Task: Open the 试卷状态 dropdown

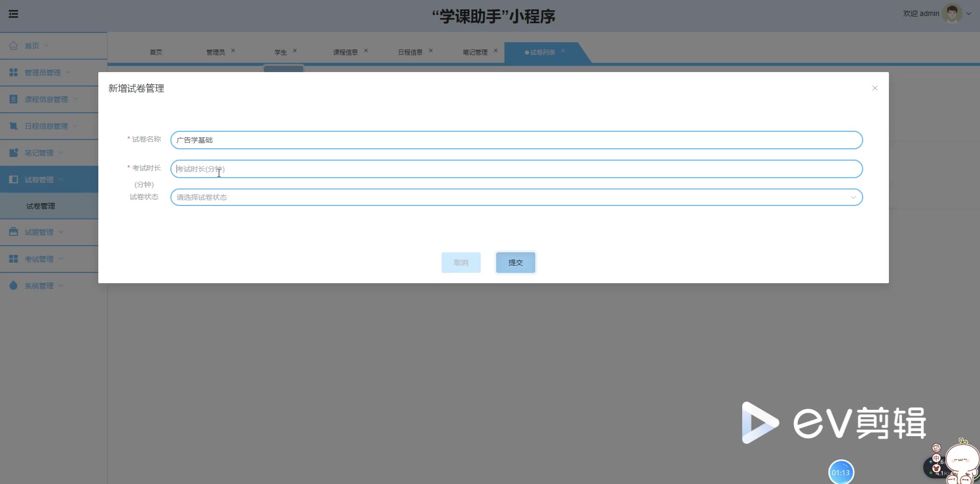Action: coord(516,197)
